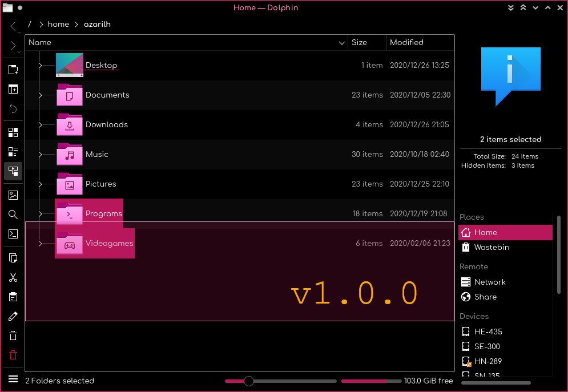Click the copy icon in toolbar
This screenshot has height=392, width=568.
point(13,258)
